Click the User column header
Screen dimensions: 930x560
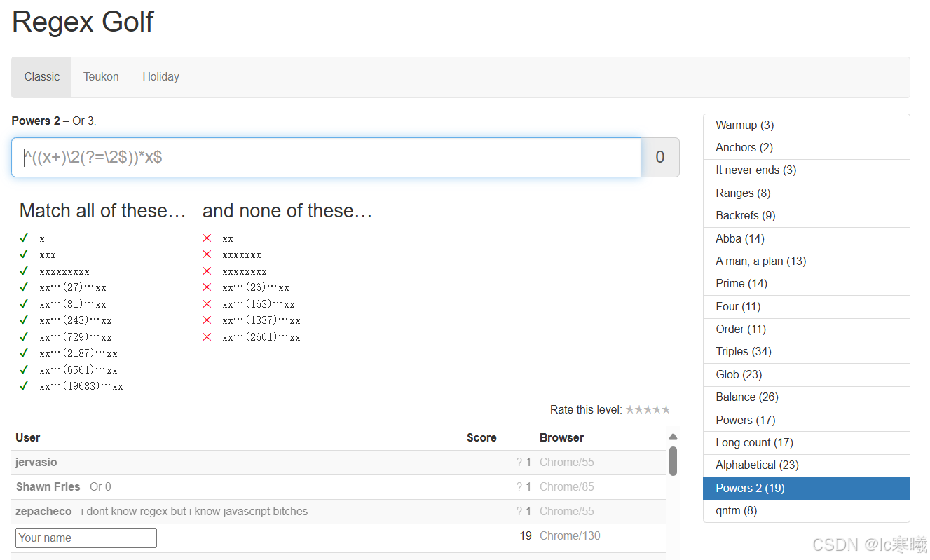[x=28, y=437]
